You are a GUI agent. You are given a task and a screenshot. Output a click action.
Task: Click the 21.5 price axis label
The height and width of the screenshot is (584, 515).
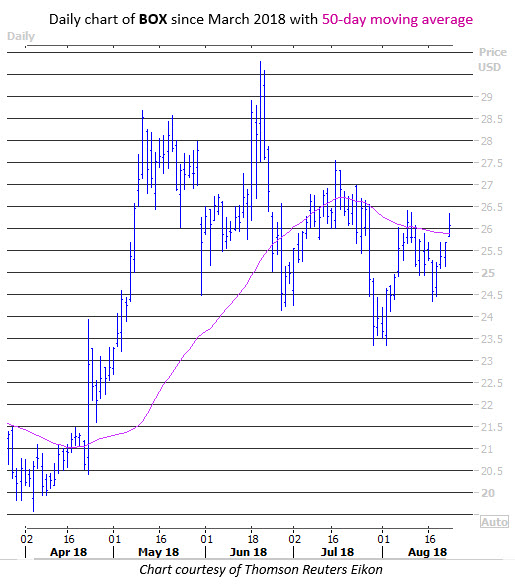[492, 427]
